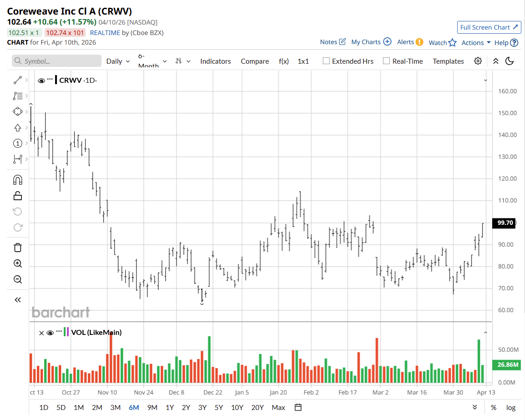Open the Indicators menu
Image resolution: width=525 pixels, height=420 pixels.
215,61
